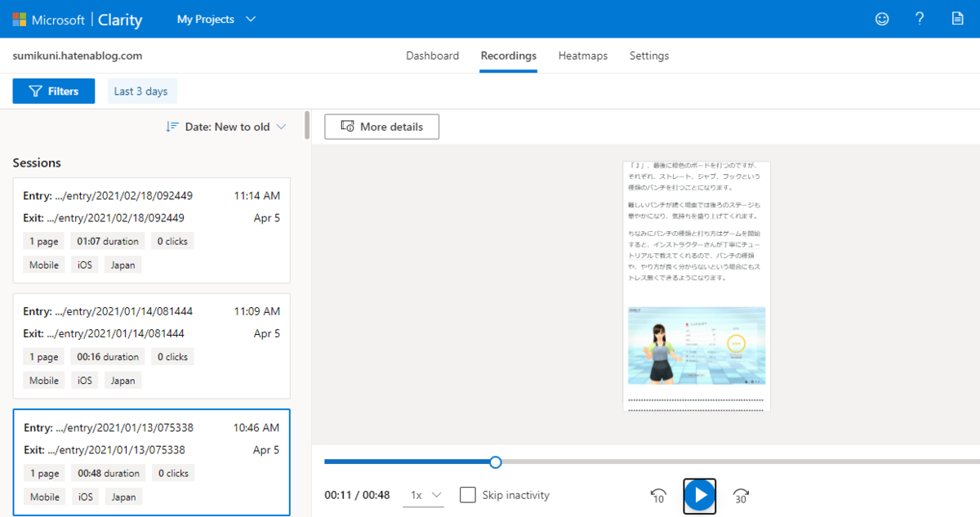980x517 pixels.
Task: Switch to the Dashboard tab
Action: (x=432, y=56)
